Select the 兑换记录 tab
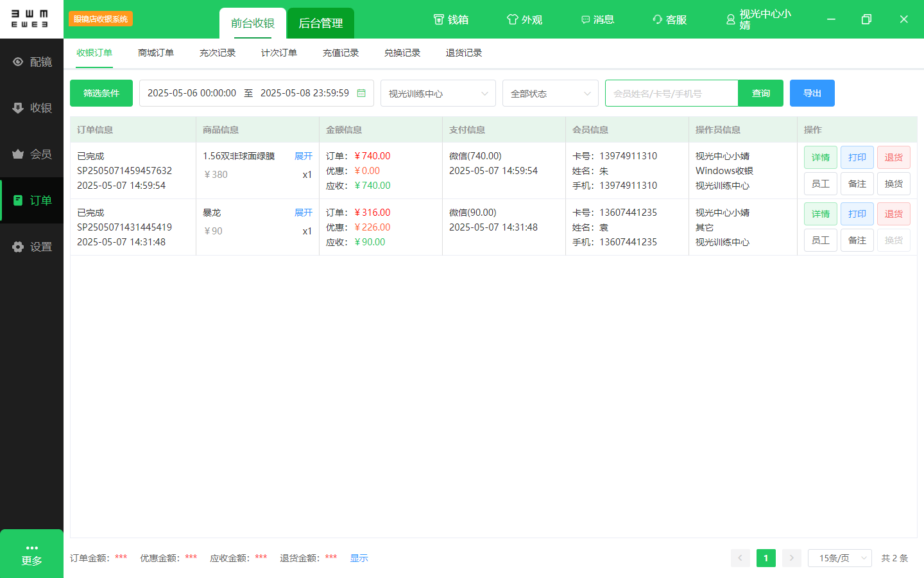 (x=402, y=53)
